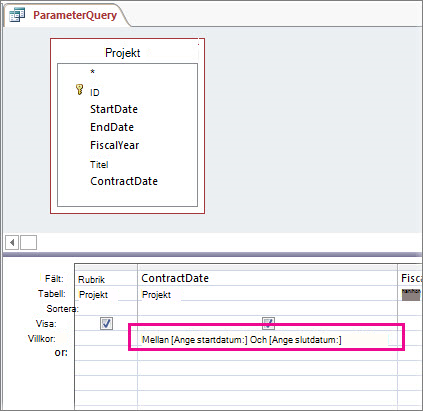Click the Sortera cell under ContractDate

coord(267,309)
